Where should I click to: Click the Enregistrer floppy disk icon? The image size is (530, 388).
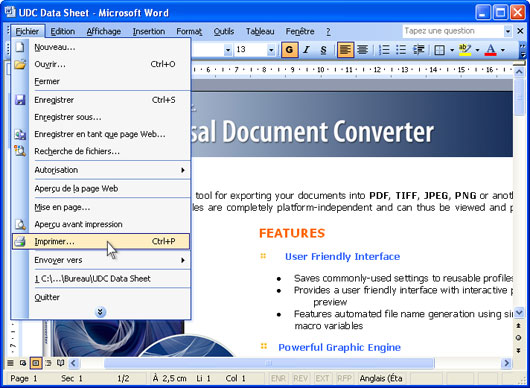pyautogui.click(x=20, y=100)
